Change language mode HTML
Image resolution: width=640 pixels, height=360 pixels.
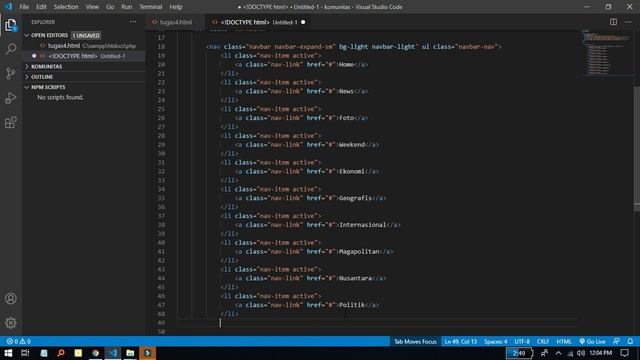click(x=564, y=342)
